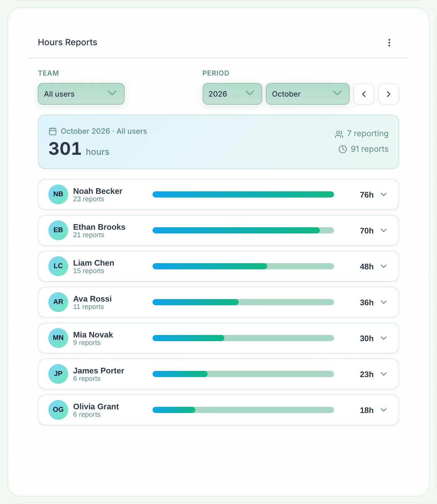The image size is (437, 504).
Task: Click the name Liam Chen
Action: [x=94, y=263]
